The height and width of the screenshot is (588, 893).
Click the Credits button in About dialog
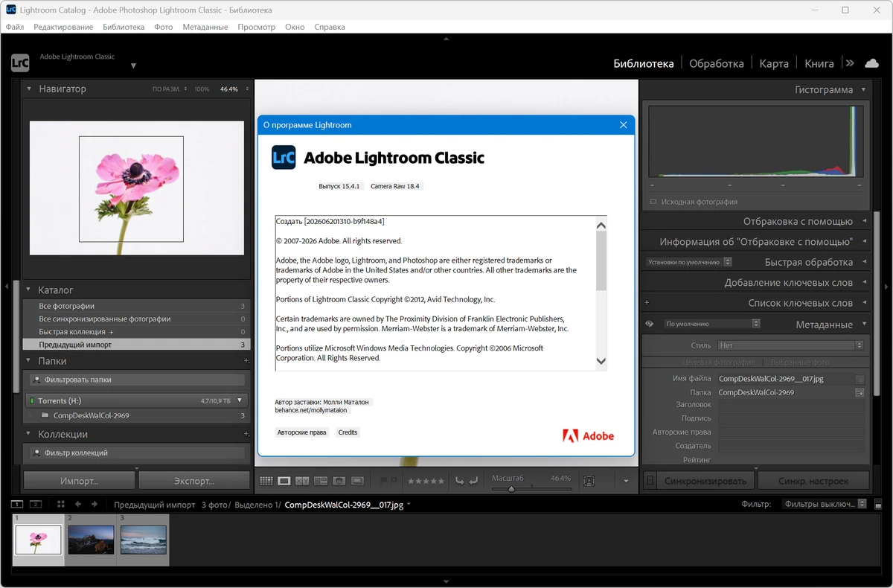pyautogui.click(x=348, y=432)
